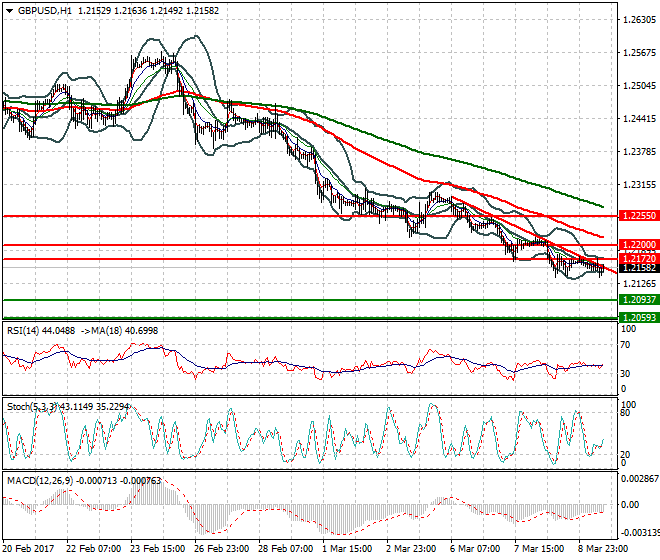This screenshot has width=660, height=560.
Task: Select the 1.23155 price scale value
Action: (639, 184)
